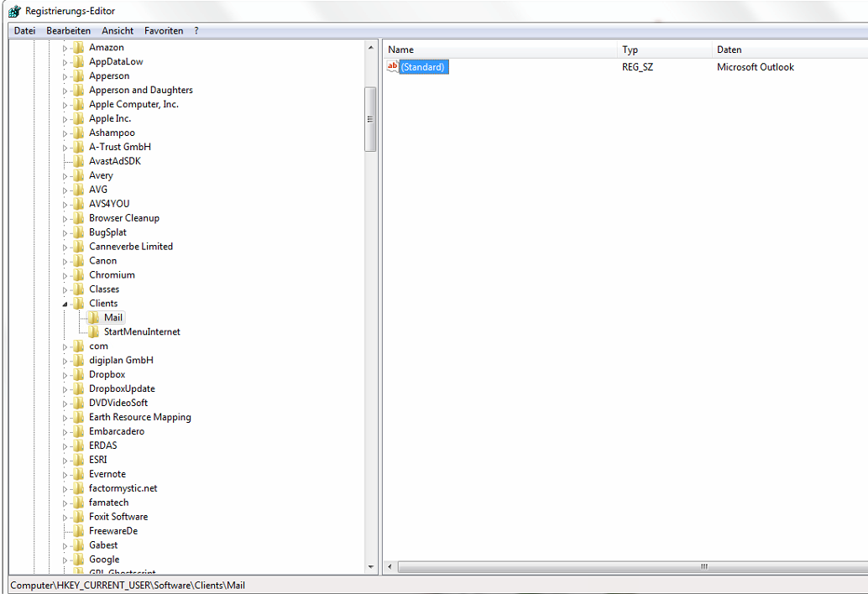
Task: Select the AVS4YOU tree key
Action: coord(109,204)
